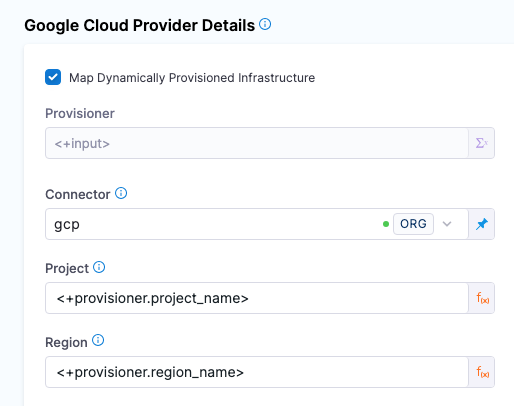Click the Connector fixed value pin icon
The width and height of the screenshot is (514, 406).
481,224
